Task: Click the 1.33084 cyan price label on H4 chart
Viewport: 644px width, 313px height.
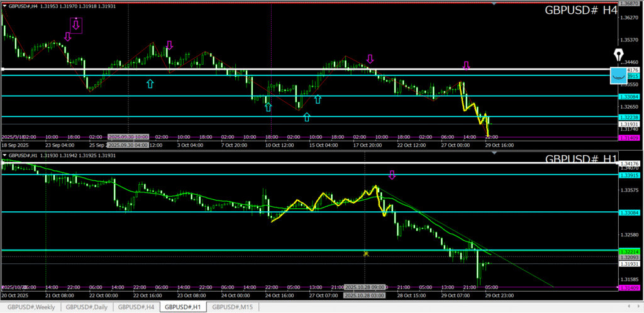Action: point(629,97)
